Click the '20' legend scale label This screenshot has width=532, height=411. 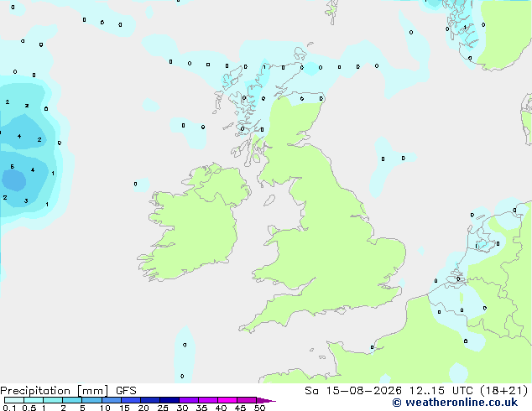[143, 408]
